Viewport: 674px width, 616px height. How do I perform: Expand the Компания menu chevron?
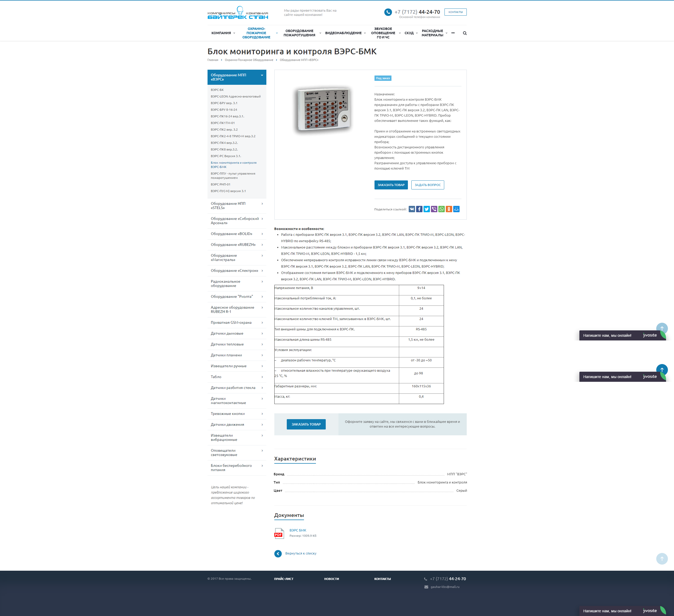(234, 33)
